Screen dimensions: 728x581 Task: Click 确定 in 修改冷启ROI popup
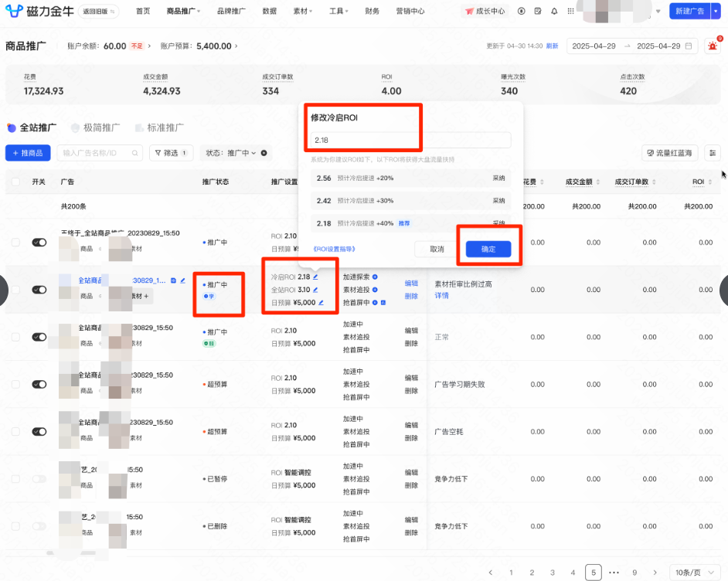[x=488, y=250]
